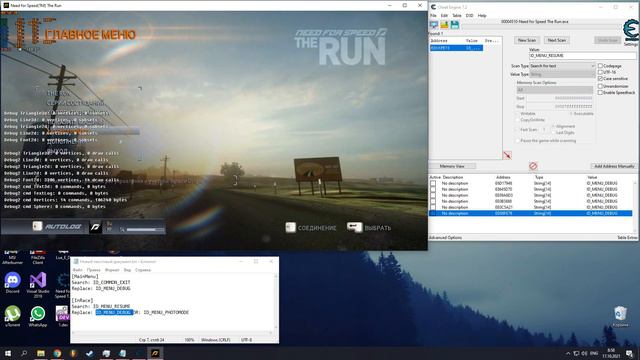
Task: Open the Windows Start menu
Action: click(x=8, y=353)
